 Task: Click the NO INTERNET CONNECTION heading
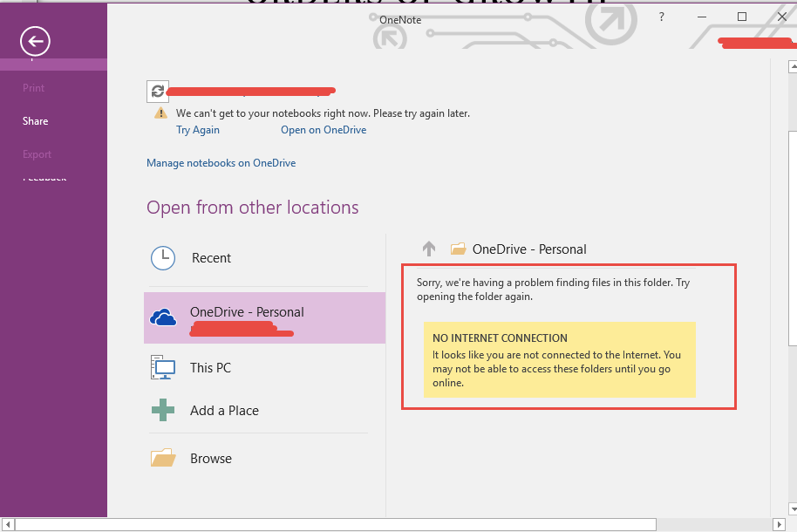click(x=500, y=338)
